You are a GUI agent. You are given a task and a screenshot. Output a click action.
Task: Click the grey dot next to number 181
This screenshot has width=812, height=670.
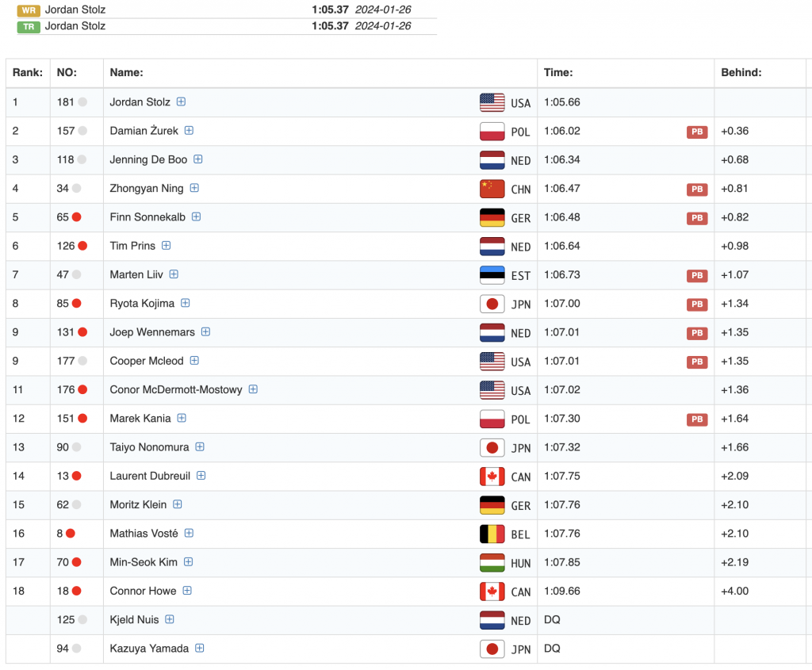click(x=82, y=102)
